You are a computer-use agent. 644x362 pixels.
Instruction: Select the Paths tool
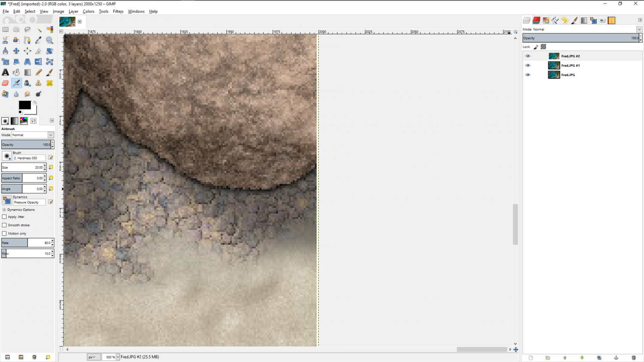[27, 40]
